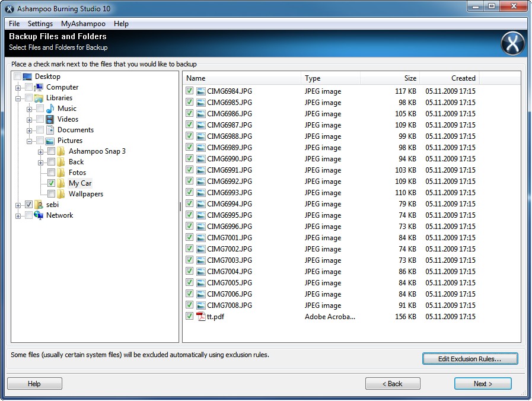Click the tt.pdf Acrobat file icon
This screenshot has height=401, width=532.
coord(201,317)
